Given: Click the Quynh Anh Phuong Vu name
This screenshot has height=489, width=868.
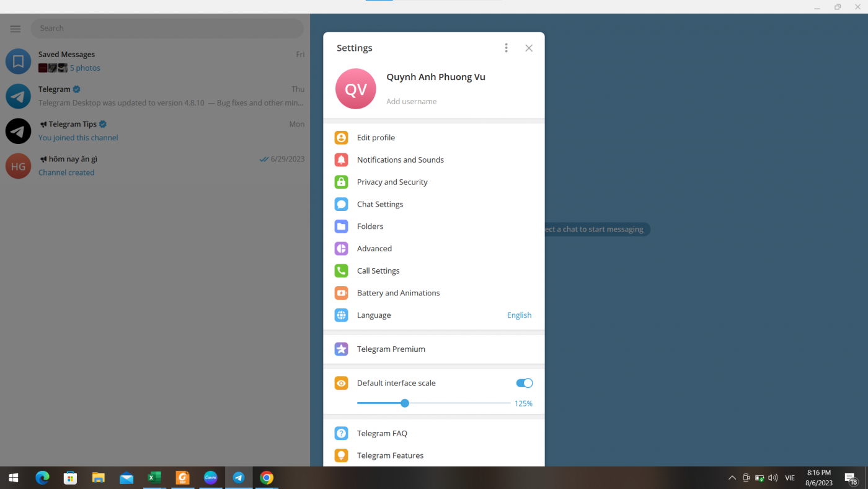Looking at the screenshot, I should click(436, 77).
